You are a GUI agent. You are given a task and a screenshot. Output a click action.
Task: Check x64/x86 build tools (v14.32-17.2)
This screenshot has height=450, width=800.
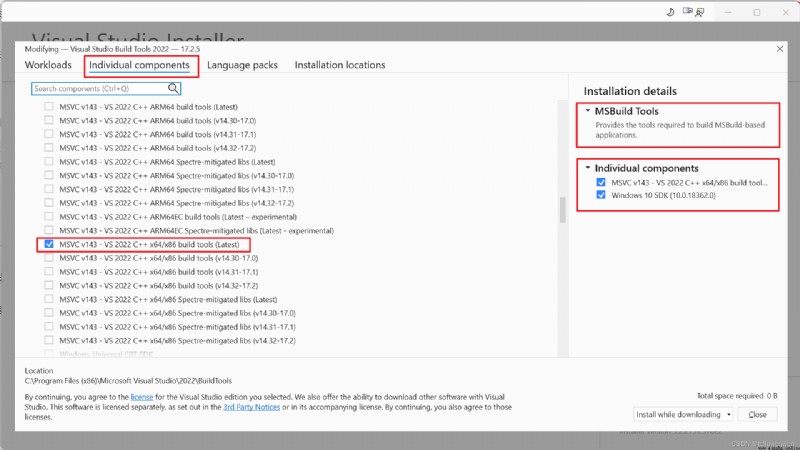(48, 286)
